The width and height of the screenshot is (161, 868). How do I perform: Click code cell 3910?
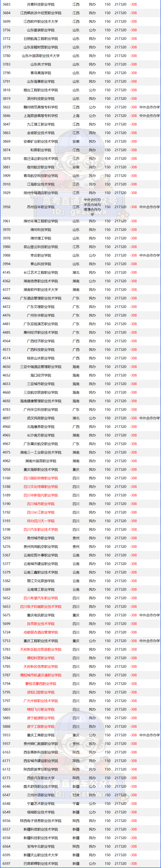(6, 184)
